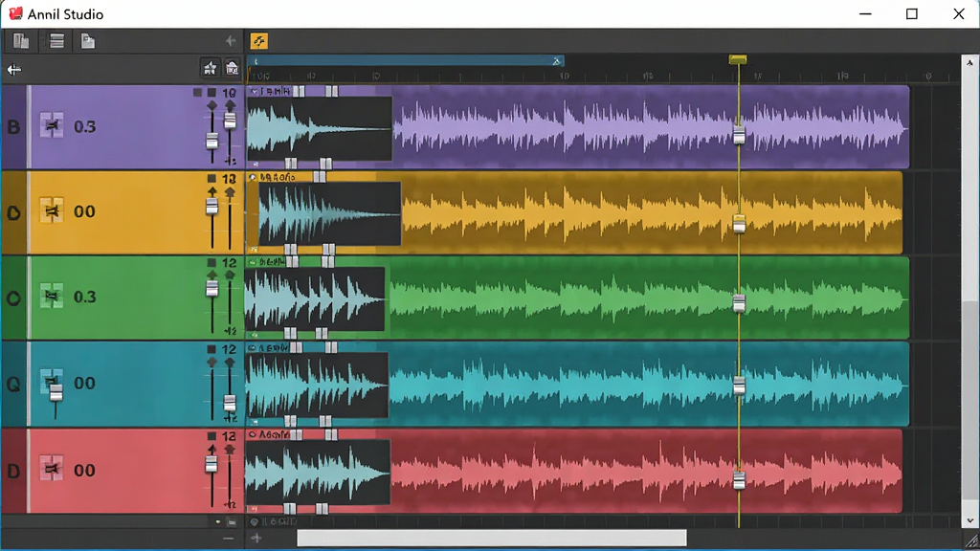Activate the highlighted orange tool button
Image resolution: width=980 pixels, height=551 pixels.
click(258, 41)
